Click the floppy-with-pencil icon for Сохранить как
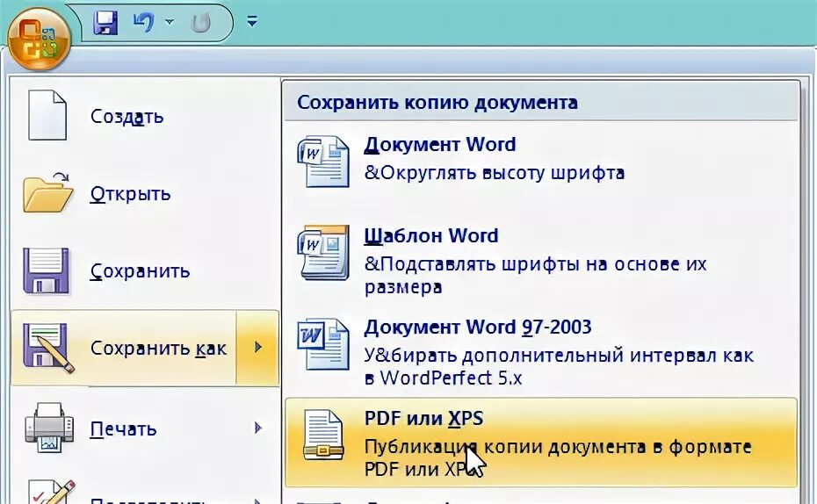This screenshot has height=504, width=817. [x=48, y=348]
